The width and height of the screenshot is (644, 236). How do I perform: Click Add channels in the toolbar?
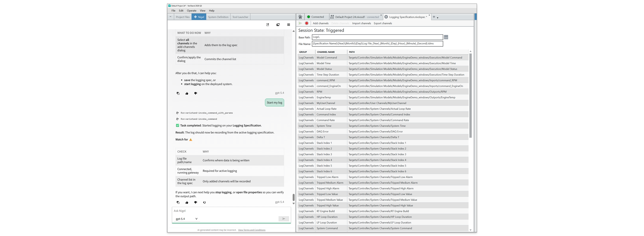[320, 23]
